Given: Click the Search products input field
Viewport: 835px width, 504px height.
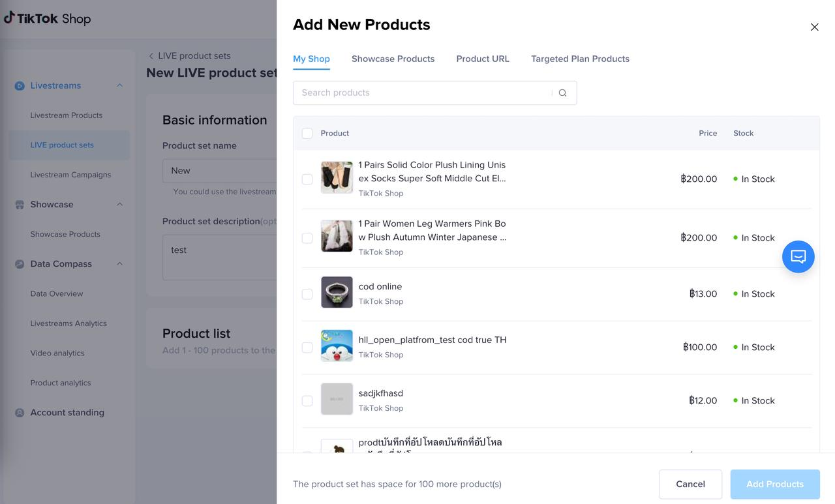Looking at the screenshot, I should 424,93.
